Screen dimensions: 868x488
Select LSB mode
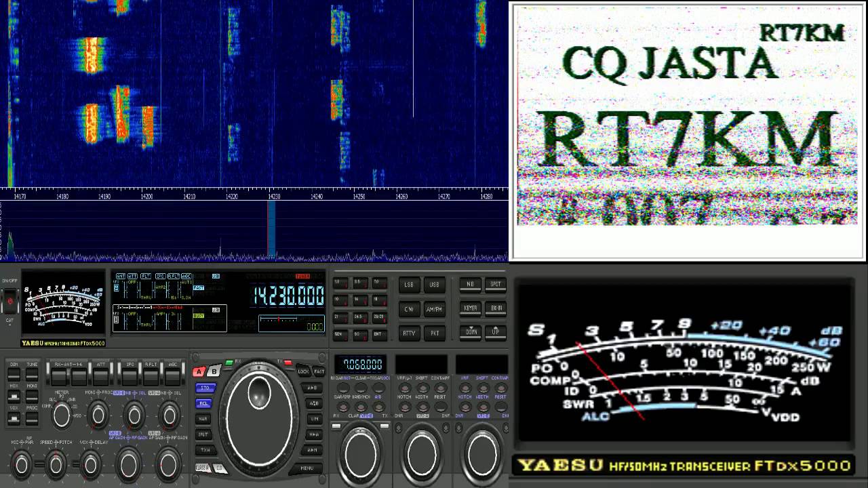point(409,285)
